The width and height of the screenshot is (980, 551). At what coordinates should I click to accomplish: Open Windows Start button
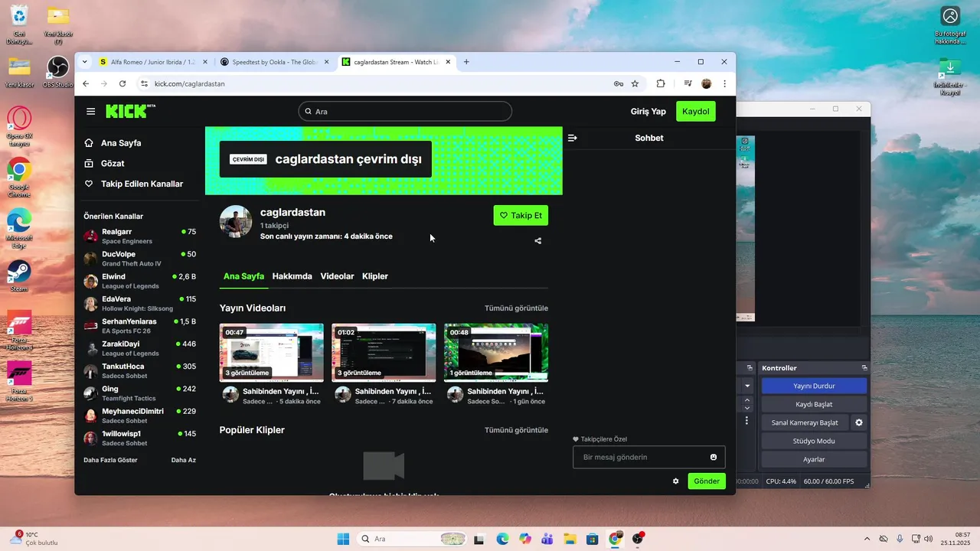(x=343, y=539)
